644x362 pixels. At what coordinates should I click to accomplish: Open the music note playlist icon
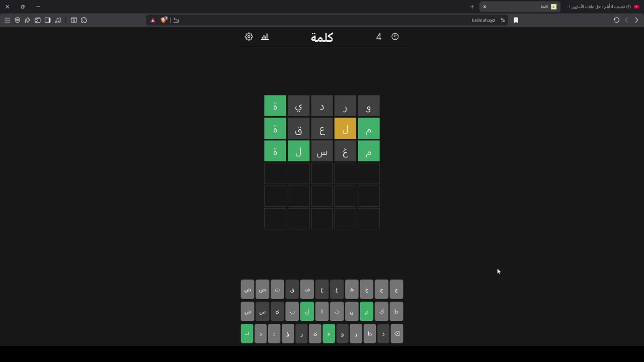click(58, 20)
